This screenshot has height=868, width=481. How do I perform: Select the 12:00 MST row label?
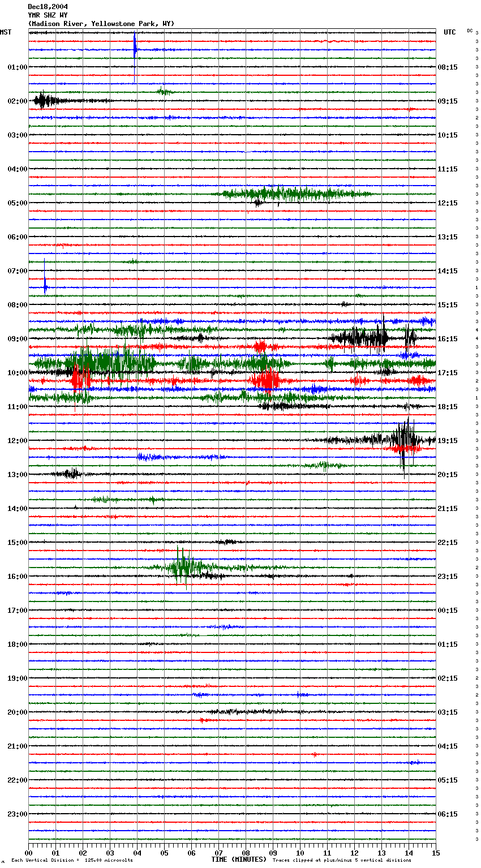click(x=18, y=441)
